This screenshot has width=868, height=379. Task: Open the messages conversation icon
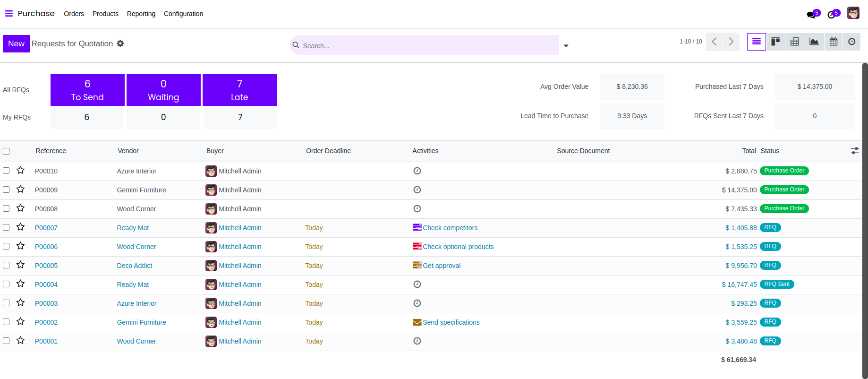tap(811, 15)
